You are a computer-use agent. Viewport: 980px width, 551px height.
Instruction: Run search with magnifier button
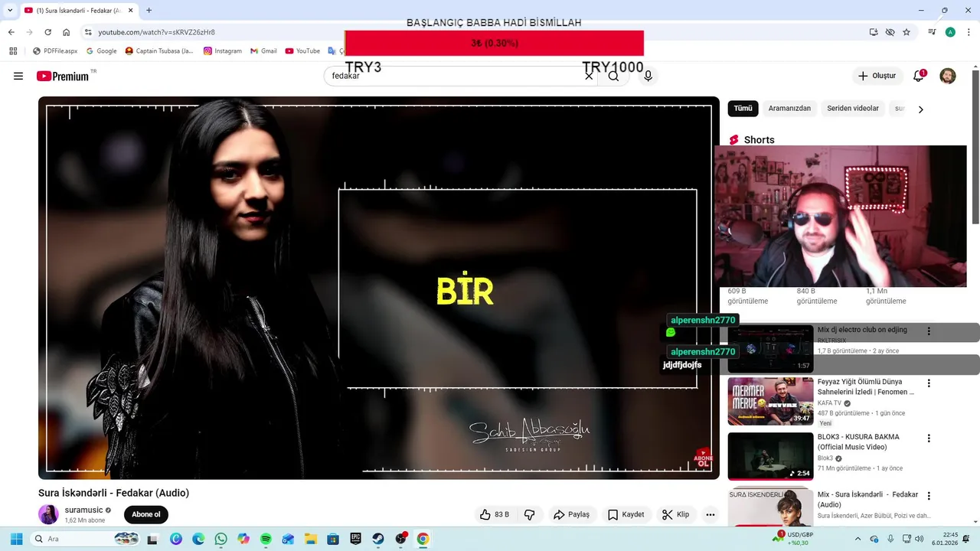click(614, 76)
